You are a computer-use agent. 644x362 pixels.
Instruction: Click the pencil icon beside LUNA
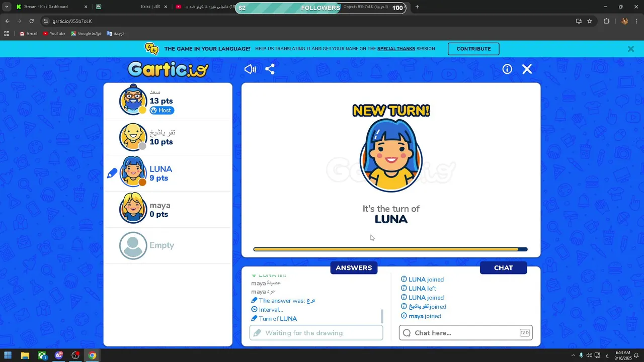pyautogui.click(x=112, y=173)
